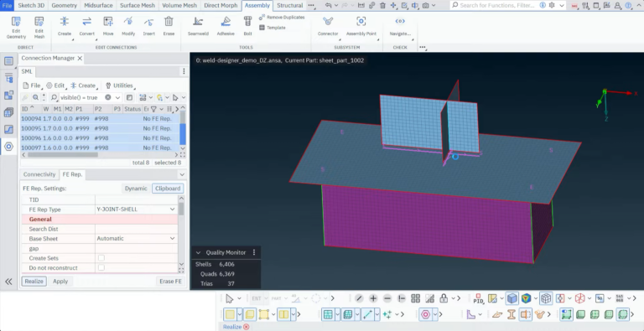The height and width of the screenshot is (331, 644).
Task: Click the Erase connections trash icon
Action: click(x=169, y=27)
